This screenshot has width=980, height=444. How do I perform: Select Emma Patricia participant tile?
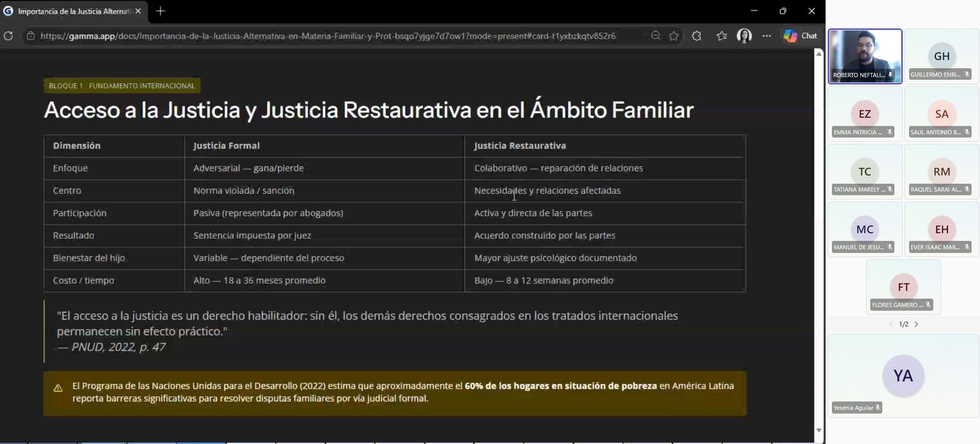coord(865,114)
